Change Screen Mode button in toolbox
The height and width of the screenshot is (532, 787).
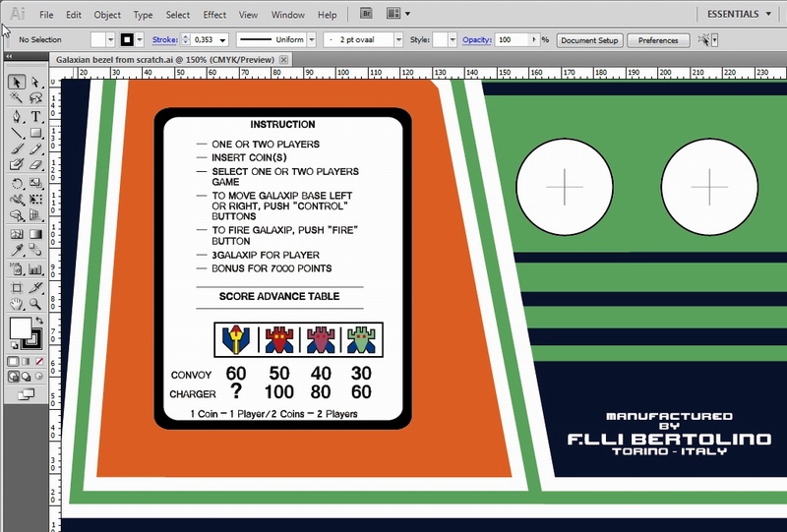(x=27, y=394)
